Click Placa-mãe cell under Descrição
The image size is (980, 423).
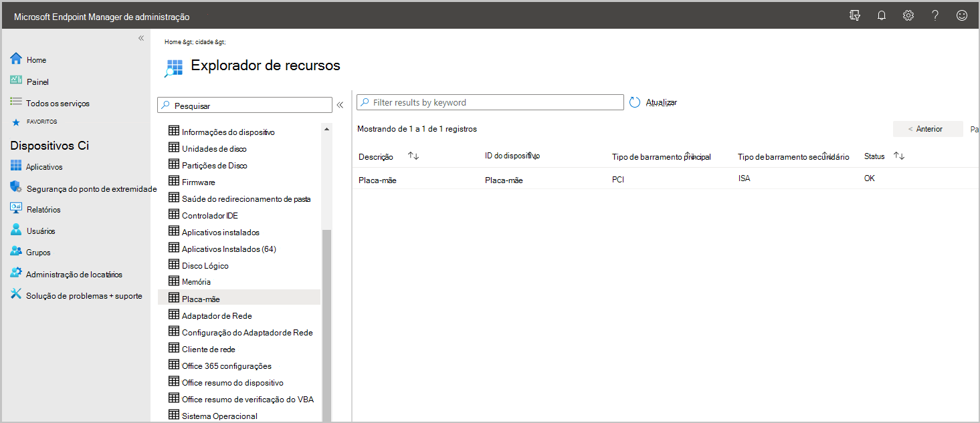[377, 180]
